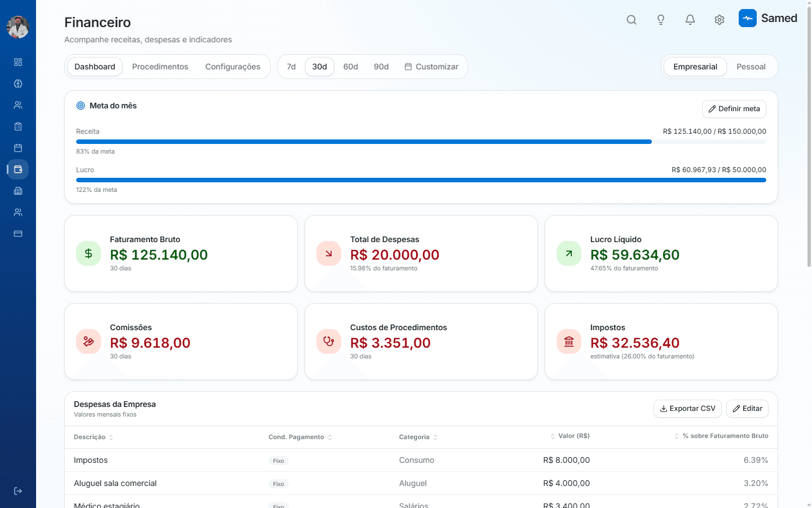Select the 60d period
This screenshot has height=508, width=812.
351,67
